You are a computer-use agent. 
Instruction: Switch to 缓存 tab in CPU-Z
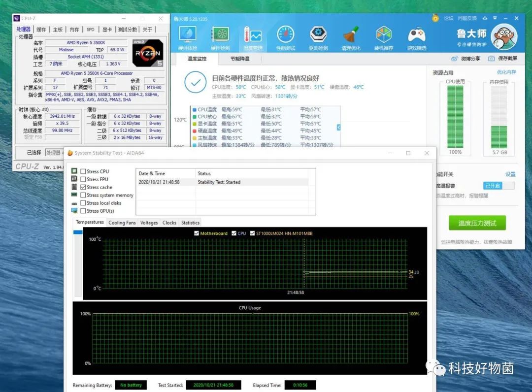pyautogui.click(x=41, y=30)
